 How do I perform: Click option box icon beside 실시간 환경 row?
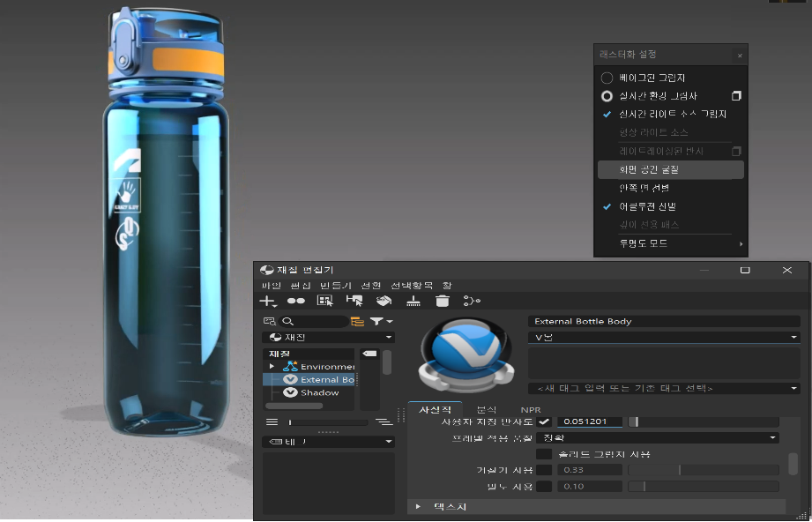[736, 96]
